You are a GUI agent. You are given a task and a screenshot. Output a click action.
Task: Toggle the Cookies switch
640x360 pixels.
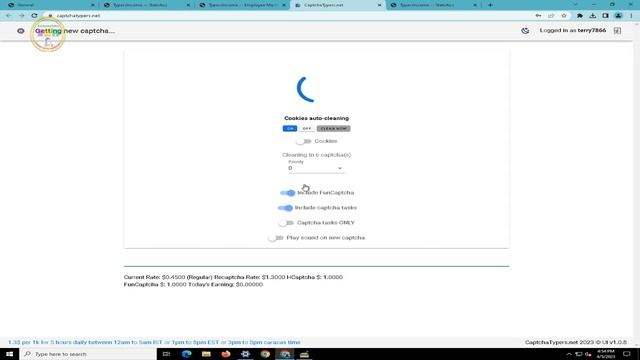304,141
